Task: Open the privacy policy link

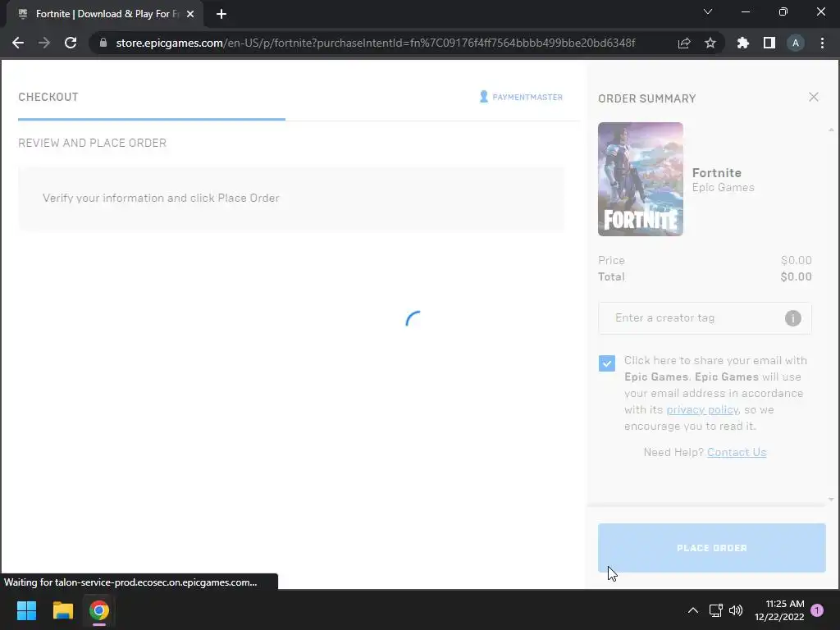Action: [x=702, y=410]
